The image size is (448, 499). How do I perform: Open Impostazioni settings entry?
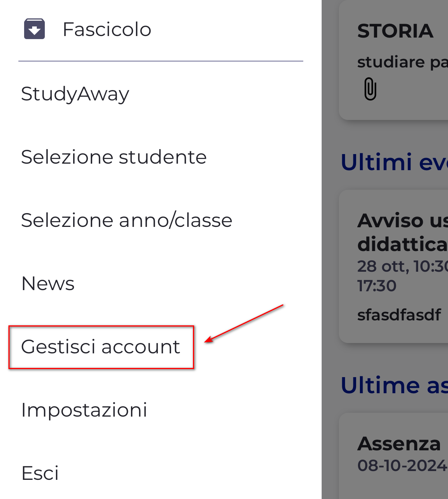click(84, 410)
